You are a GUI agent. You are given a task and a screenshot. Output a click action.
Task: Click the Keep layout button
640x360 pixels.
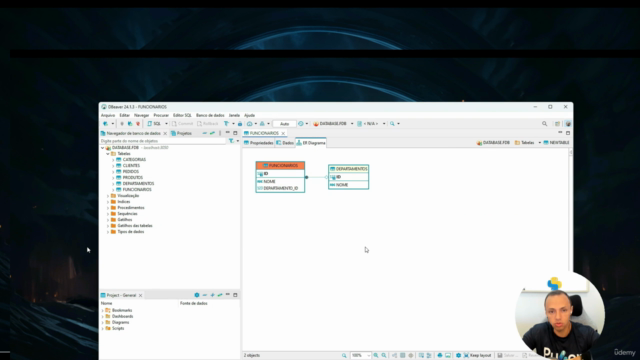tap(478, 356)
